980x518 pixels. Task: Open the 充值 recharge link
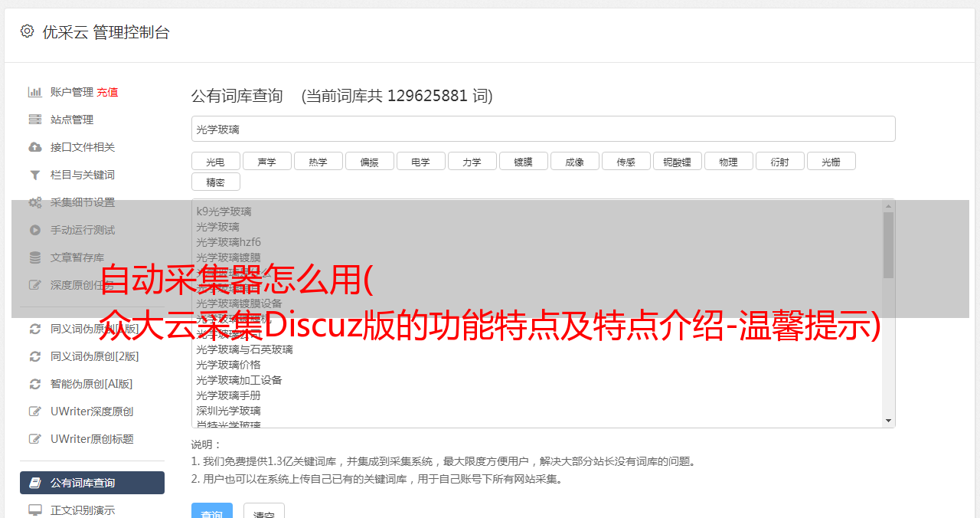pyautogui.click(x=107, y=92)
